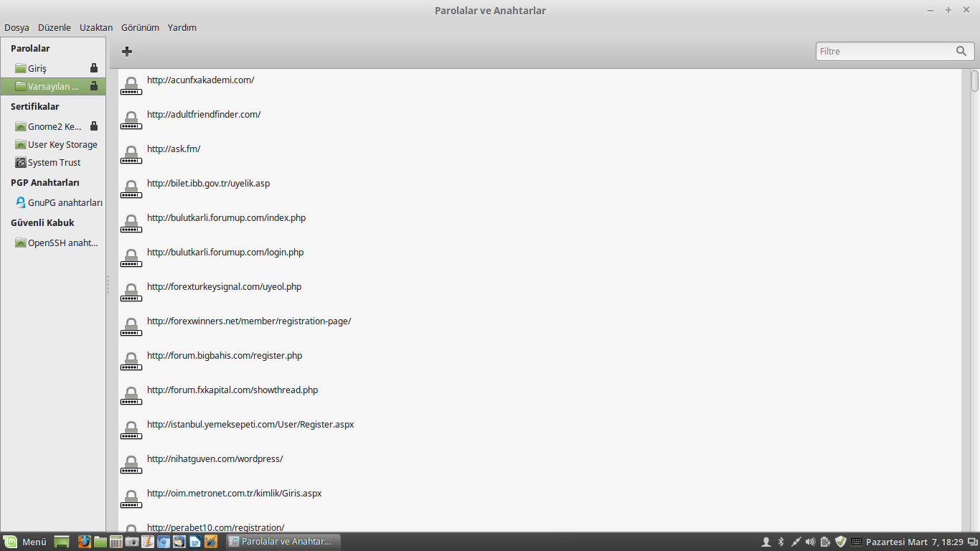Select the bulutkarli.forumup.com/index.php entry
Screen dimensions: 980x551
pos(540,224)
